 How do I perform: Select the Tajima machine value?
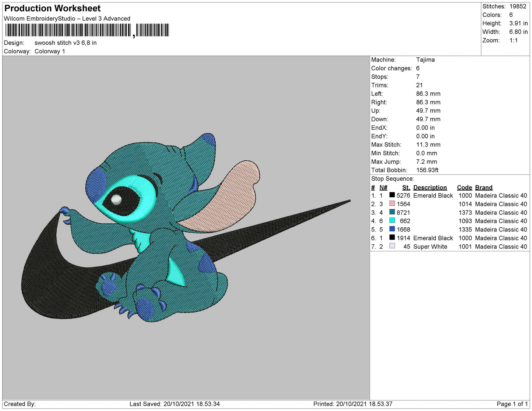tap(425, 60)
